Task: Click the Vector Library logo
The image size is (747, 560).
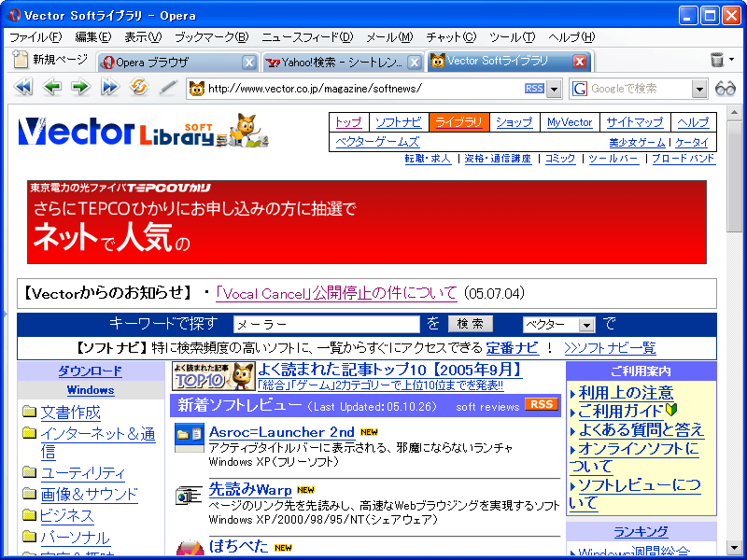Action: click(143, 131)
